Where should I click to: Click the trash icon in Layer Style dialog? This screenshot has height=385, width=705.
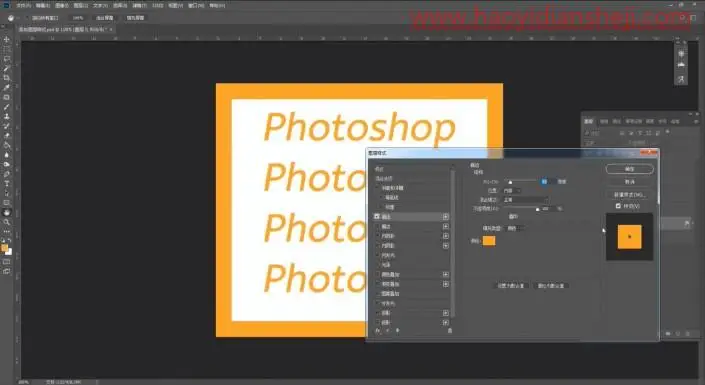(450, 331)
